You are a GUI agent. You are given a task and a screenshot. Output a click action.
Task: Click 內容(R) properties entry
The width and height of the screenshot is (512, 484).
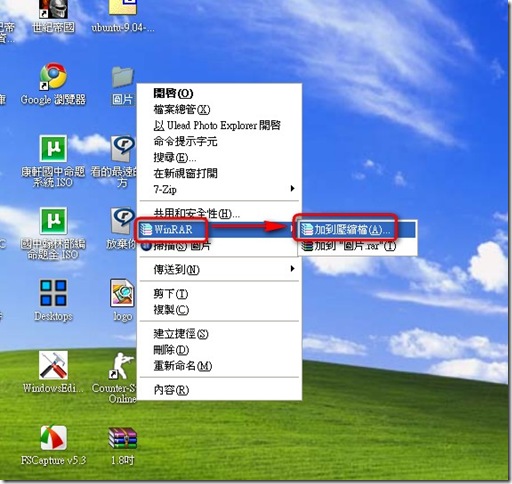(x=171, y=389)
